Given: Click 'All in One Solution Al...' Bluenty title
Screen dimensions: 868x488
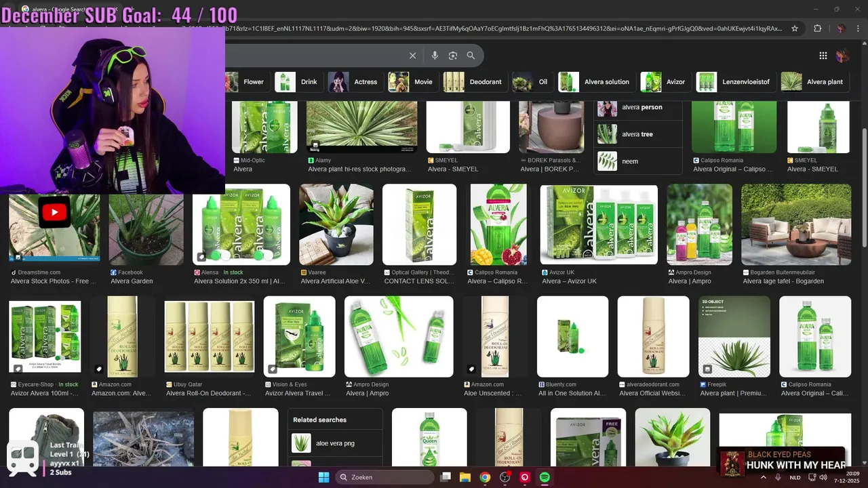Looking at the screenshot, I should tap(572, 393).
